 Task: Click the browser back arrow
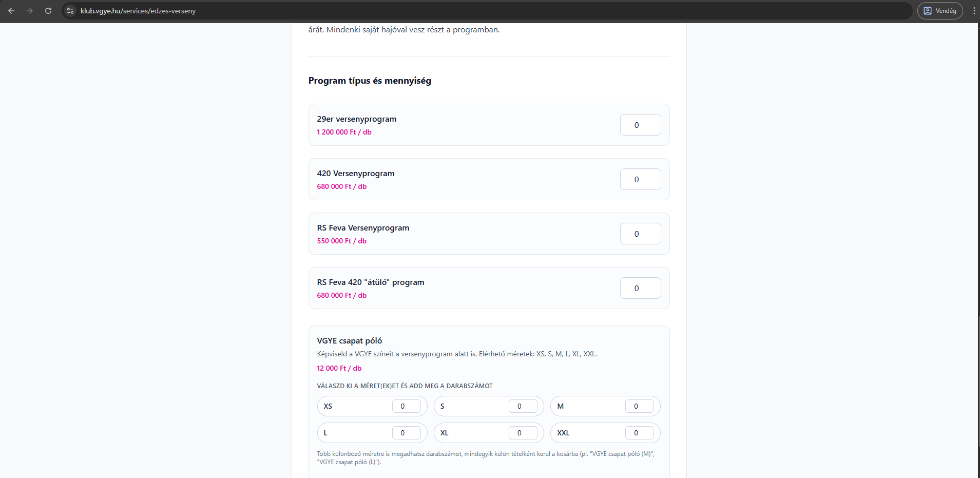pos(11,11)
